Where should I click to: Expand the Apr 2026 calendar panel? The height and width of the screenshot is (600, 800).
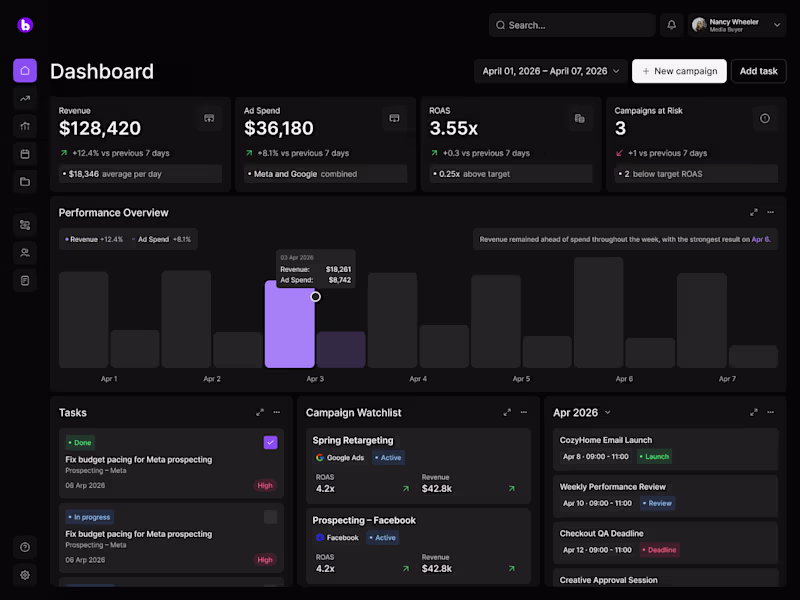click(x=754, y=412)
